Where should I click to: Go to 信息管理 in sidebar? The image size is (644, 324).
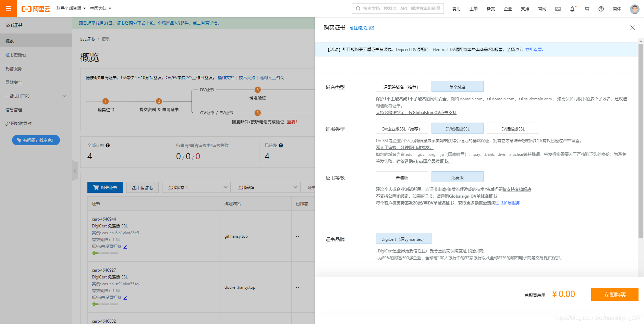pos(36,110)
